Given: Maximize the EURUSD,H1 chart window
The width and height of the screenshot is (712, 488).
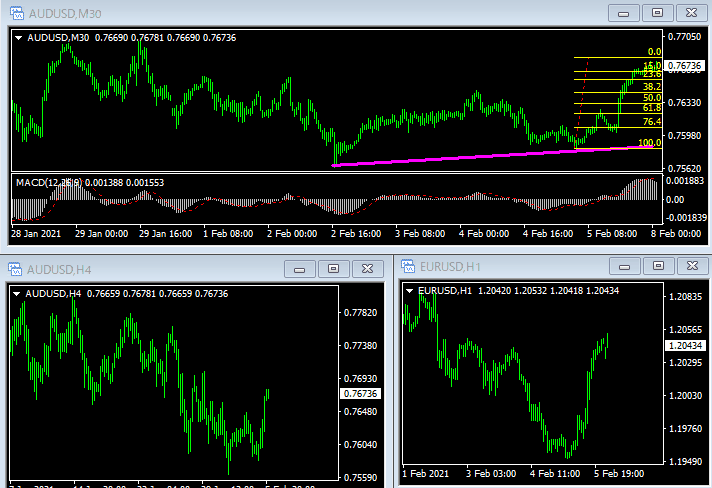Looking at the screenshot, I should point(658,266).
